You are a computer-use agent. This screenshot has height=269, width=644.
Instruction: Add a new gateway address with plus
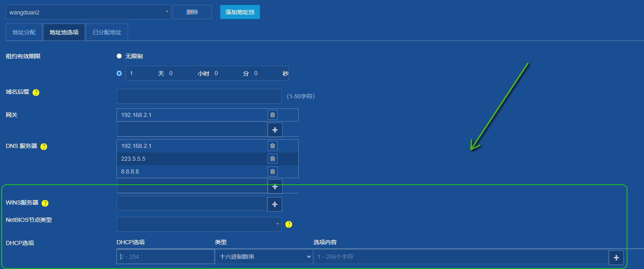tap(275, 130)
